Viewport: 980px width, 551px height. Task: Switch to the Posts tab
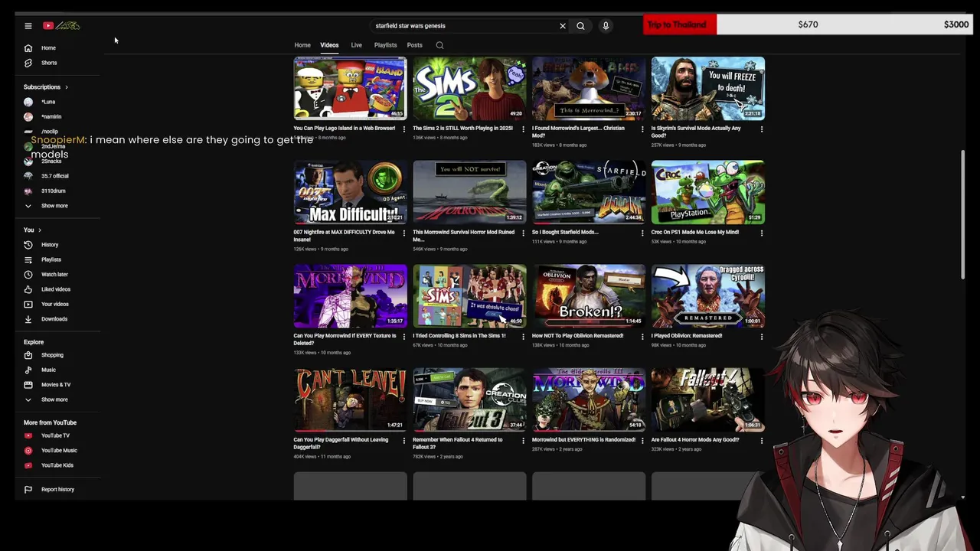pyautogui.click(x=414, y=45)
